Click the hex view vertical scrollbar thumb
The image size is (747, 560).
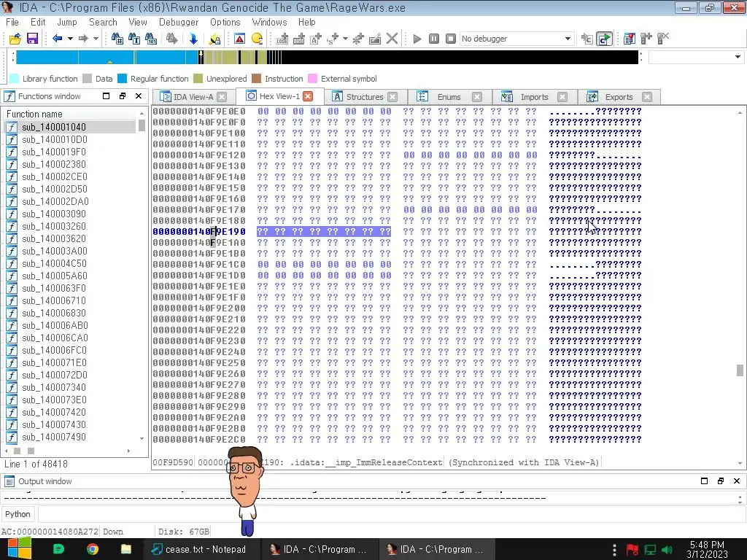[740, 370]
